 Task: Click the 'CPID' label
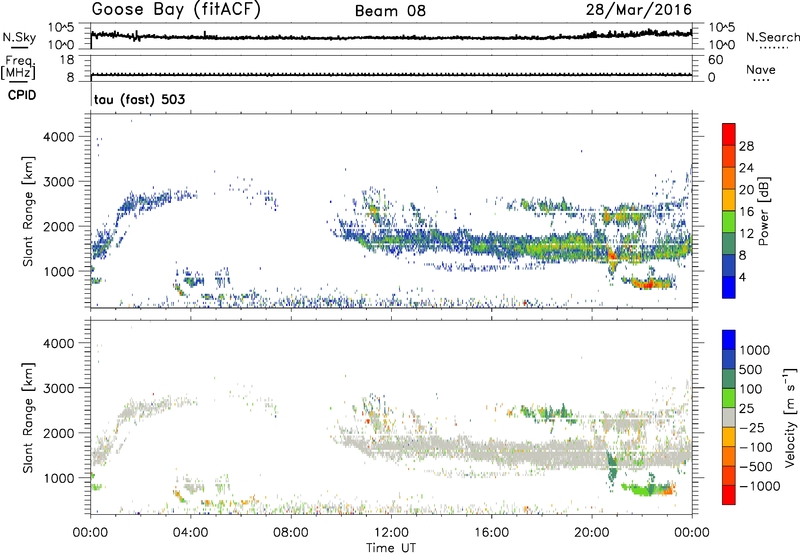coord(22,95)
